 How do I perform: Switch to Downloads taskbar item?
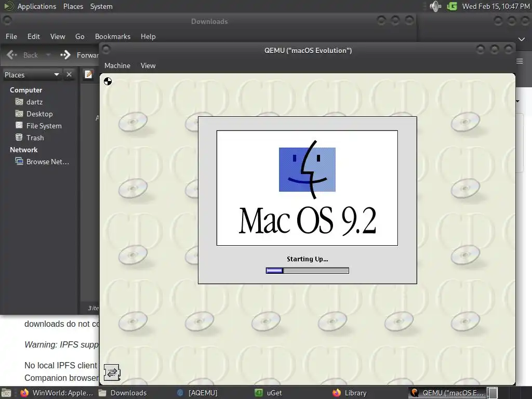click(x=123, y=393)
